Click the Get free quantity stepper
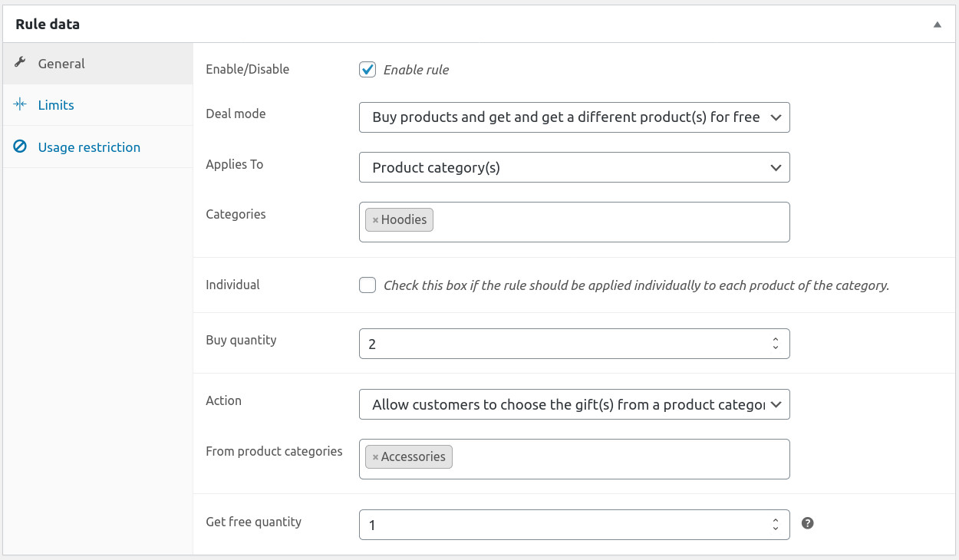 click(x=776, y=525)
